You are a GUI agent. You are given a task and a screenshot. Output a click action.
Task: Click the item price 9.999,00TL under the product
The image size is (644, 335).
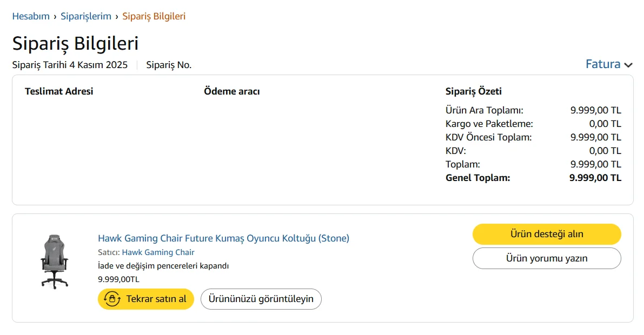point(119,279)
